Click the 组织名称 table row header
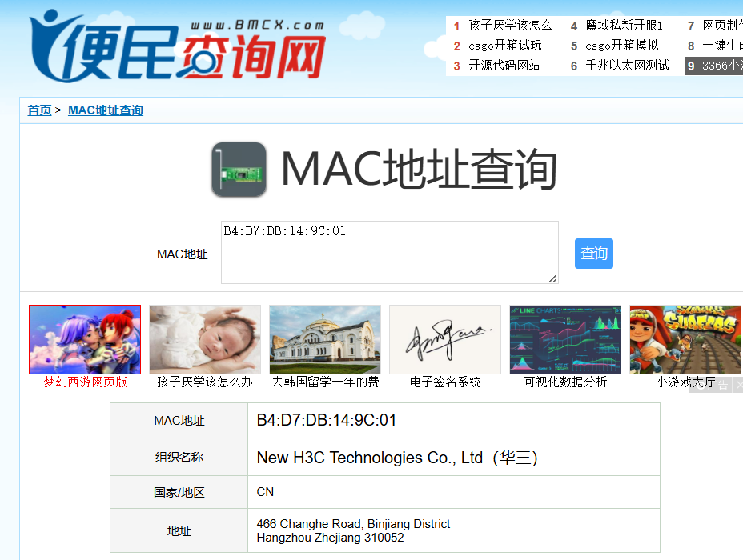 click(x=179, y=458)
